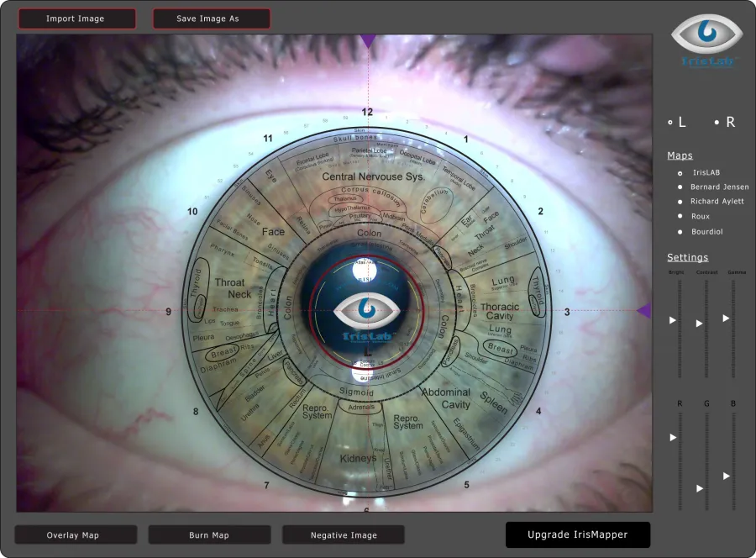Choose the Bourdiol map
Image resolution: width=756 pixels, height=558 pixels.
(x=701, y=232)
